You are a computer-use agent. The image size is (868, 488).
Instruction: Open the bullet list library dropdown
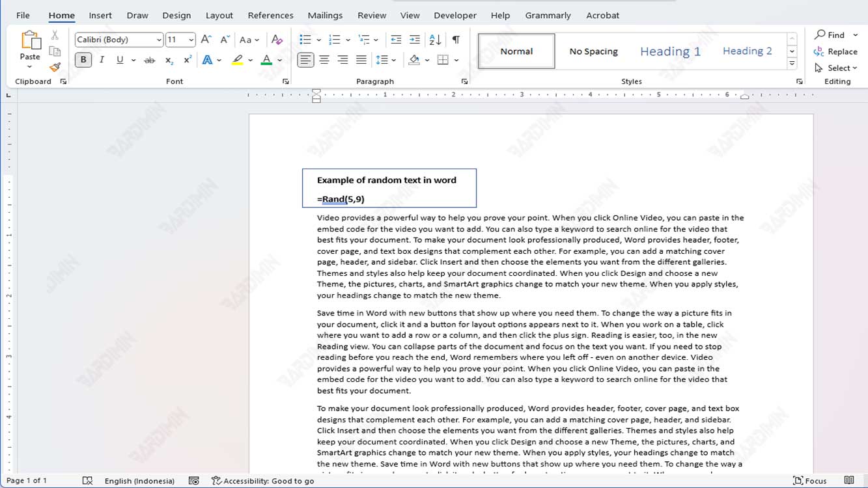click(318, 40)
